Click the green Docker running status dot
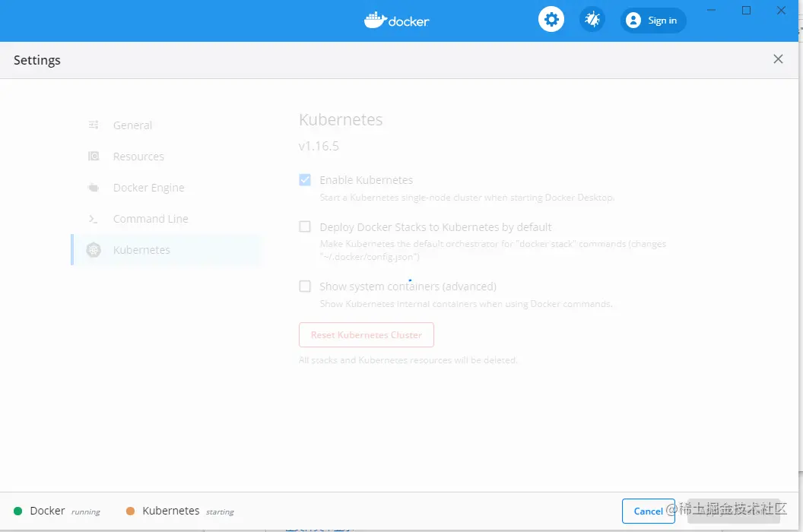 click(18, 511)
